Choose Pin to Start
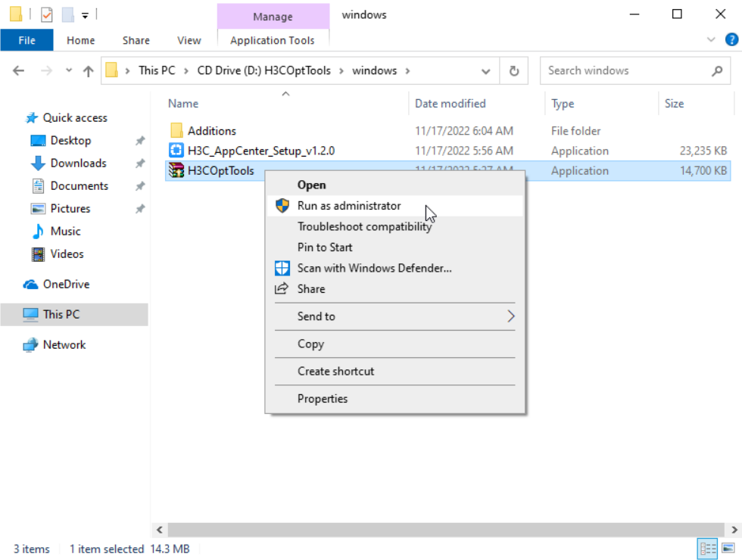This screenshot has height=560, width=742. pos(395,247)
